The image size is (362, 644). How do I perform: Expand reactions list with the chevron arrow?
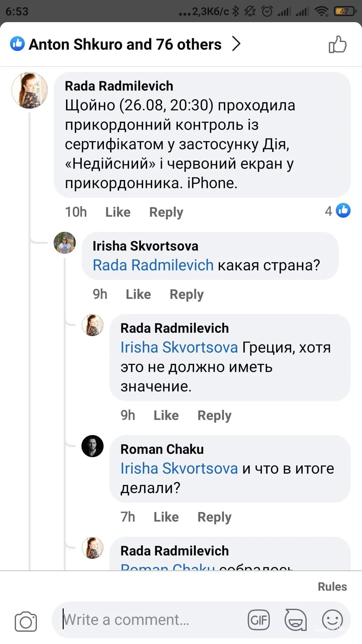click(236, 44)
